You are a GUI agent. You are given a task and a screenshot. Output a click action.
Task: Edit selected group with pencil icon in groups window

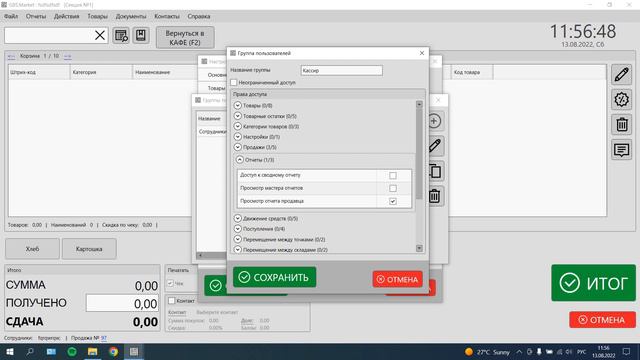435,146
